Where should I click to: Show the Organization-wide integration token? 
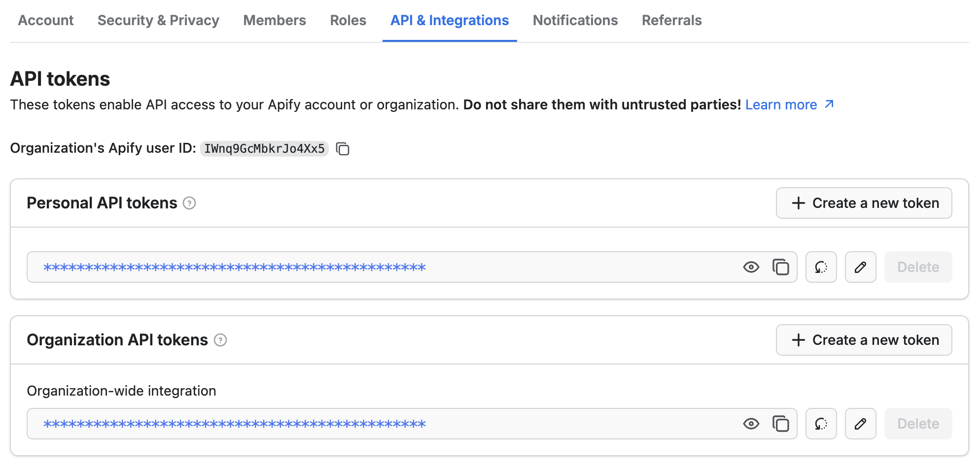[751, 424]
